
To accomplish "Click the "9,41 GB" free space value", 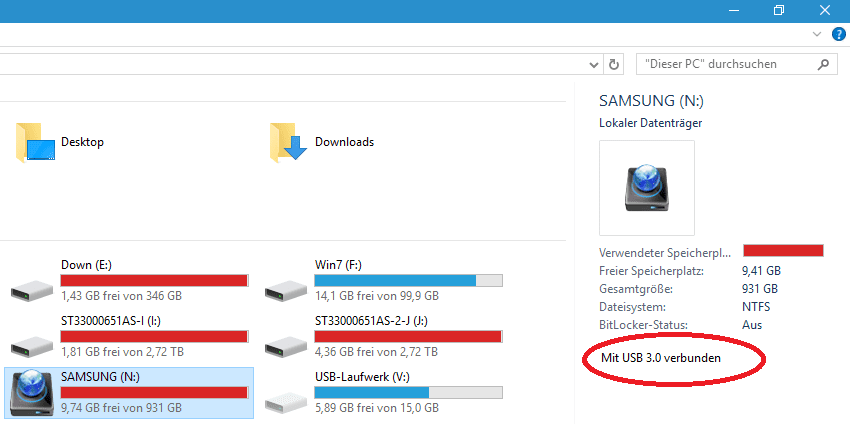I will click(762, 271).
